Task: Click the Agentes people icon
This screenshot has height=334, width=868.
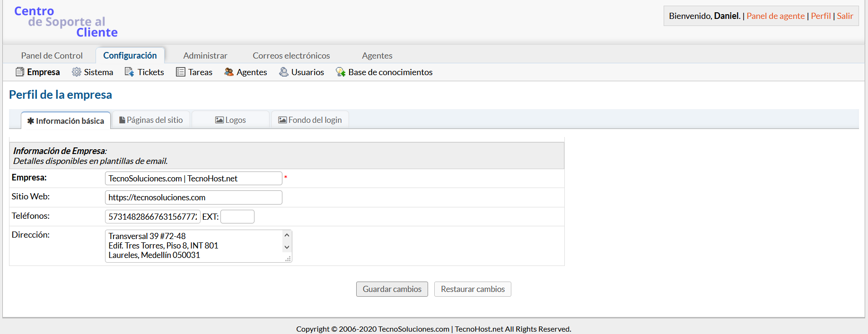Action: click(229, 72)
